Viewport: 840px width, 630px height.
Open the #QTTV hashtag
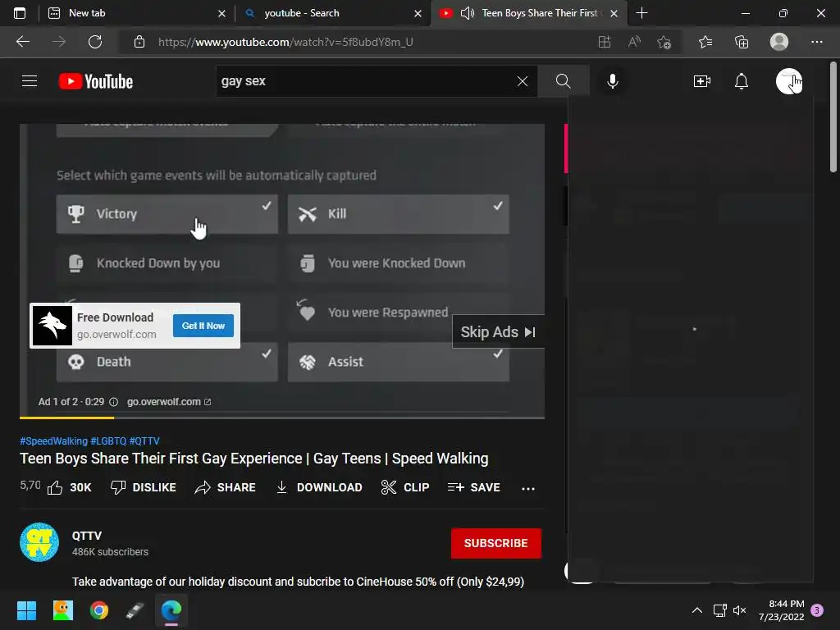(x=144, y=441)
